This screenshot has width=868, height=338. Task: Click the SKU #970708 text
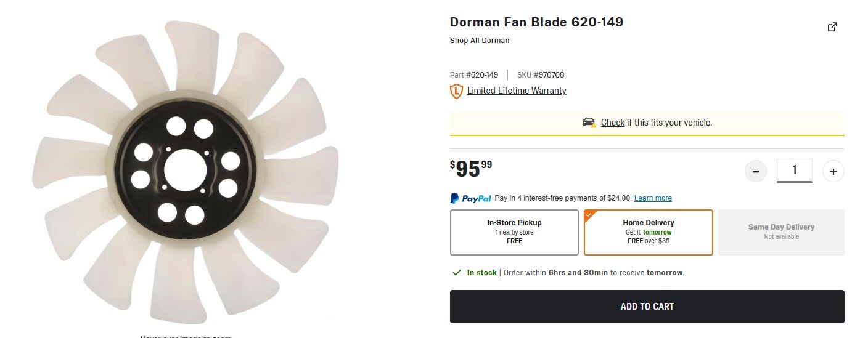(541, 75)
